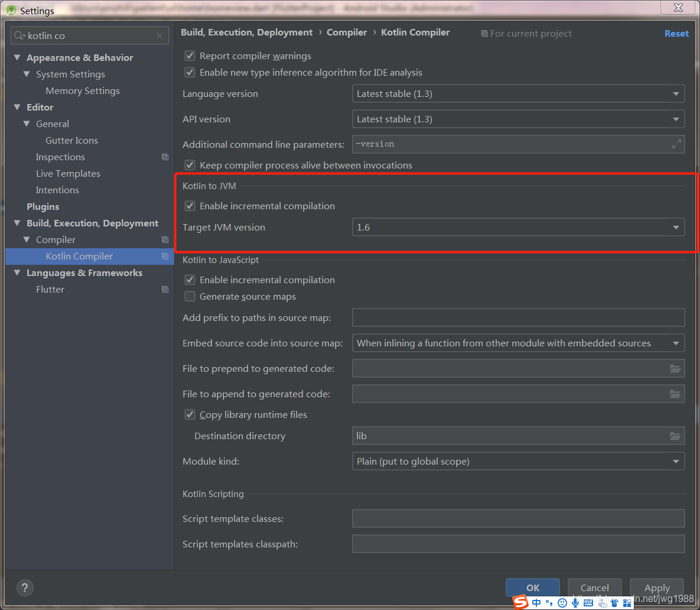Click the Sogou input method logo
Screen dimensions: 700x610
tap(520, 602)
